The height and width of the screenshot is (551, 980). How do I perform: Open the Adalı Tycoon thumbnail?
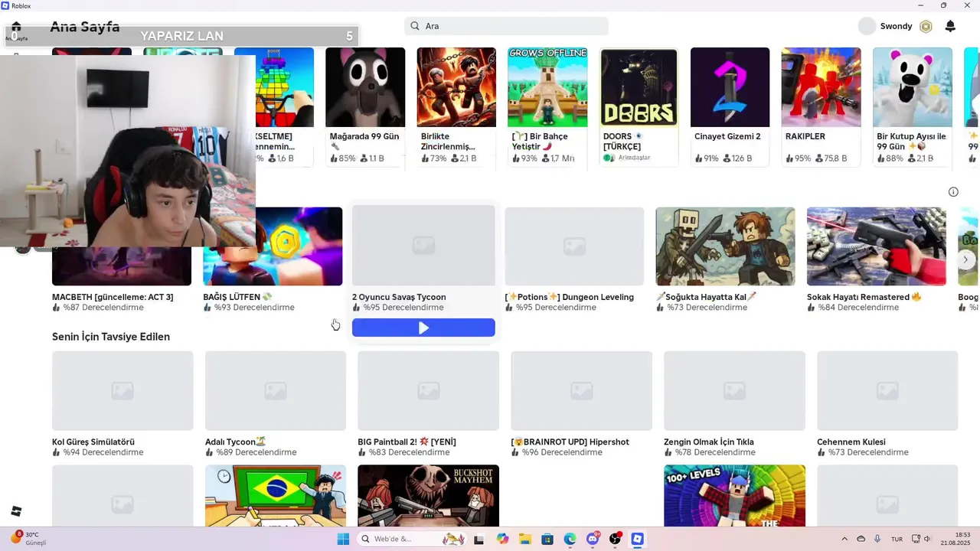click(276, 391)
